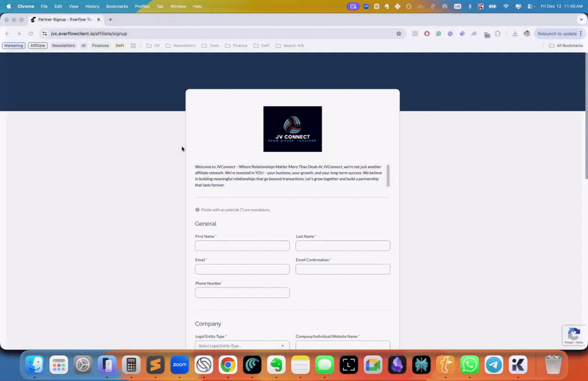Open Zoom from the Dock
Screen dimensions: 588x381
(179, 364)
